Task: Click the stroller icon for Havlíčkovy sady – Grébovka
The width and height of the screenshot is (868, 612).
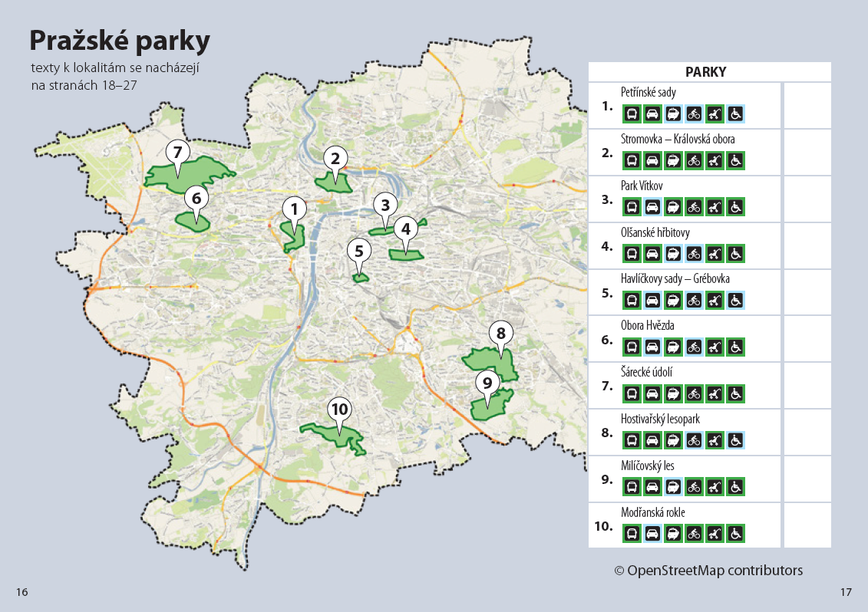Action: [715, 301]
